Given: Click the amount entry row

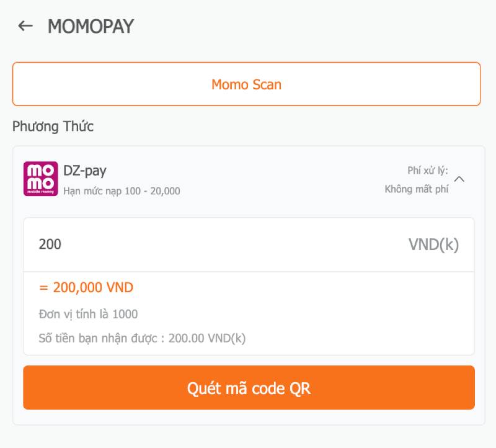Looking at the screenshot, I should point(247,244).
